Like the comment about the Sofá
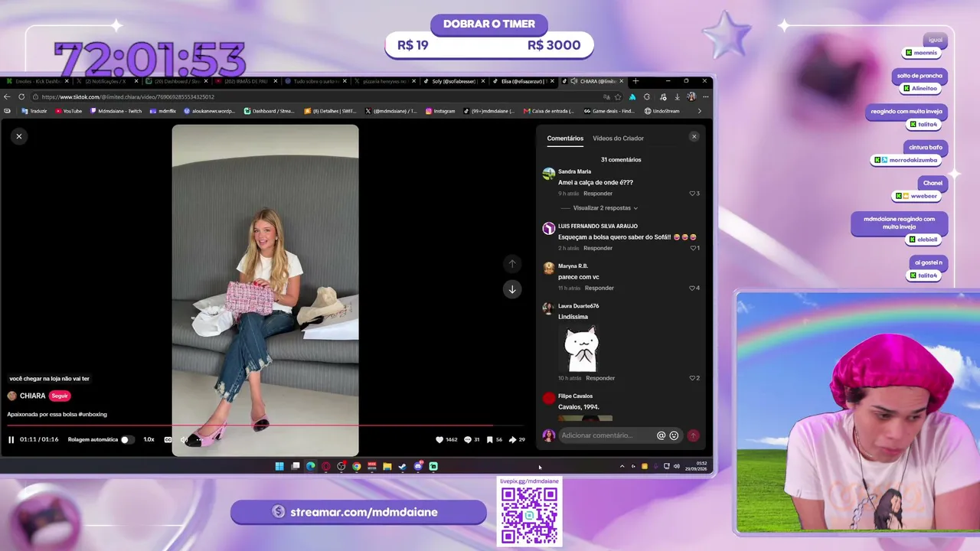 tap(693, 248)
